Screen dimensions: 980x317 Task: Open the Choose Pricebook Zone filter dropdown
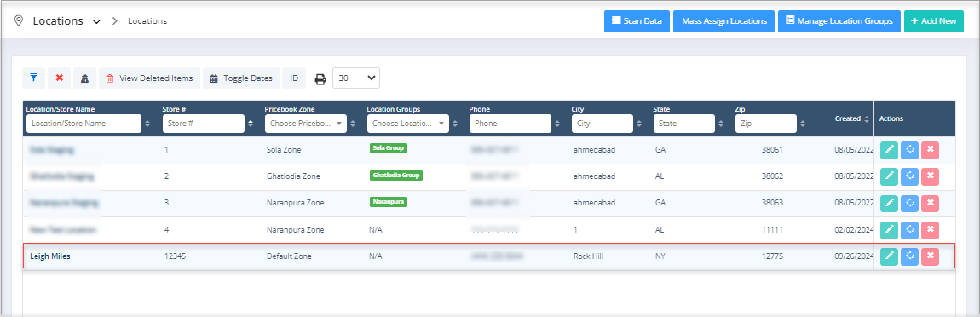tap(306, 124)
